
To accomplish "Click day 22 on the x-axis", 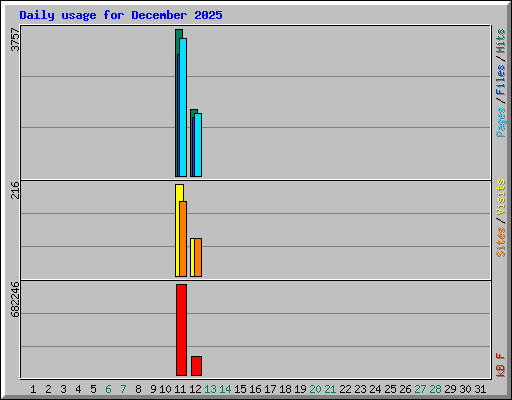I will [345, 389].
